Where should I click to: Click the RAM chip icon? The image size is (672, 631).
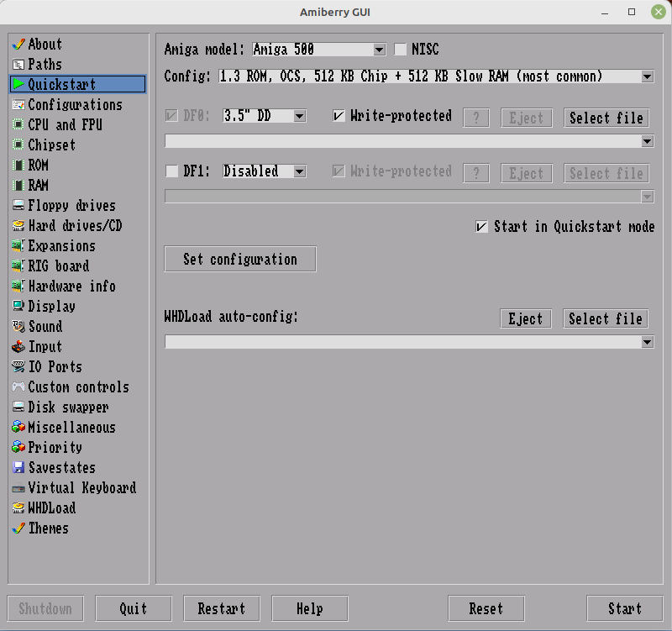pos(18,185)
